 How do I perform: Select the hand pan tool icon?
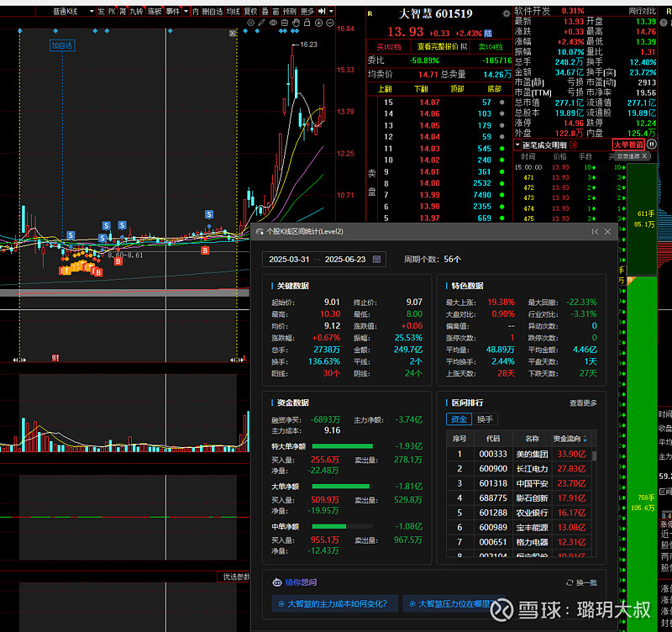pos(296,24)
